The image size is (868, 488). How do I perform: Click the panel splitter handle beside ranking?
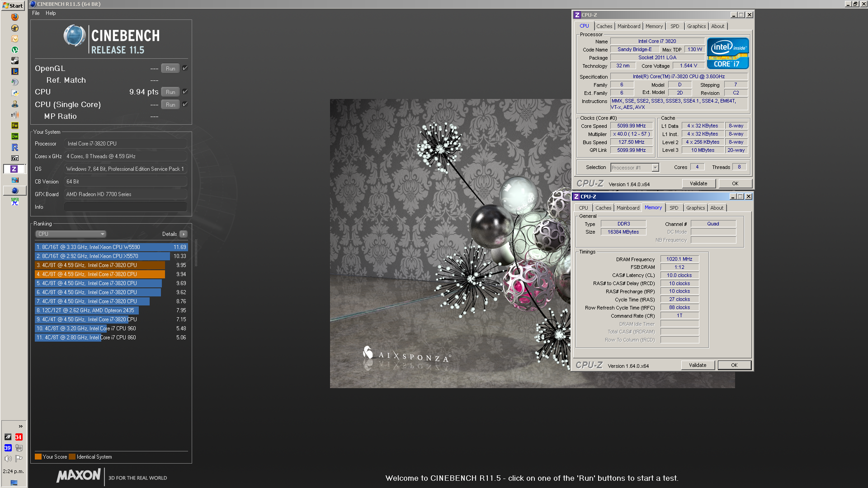point(196,253)
